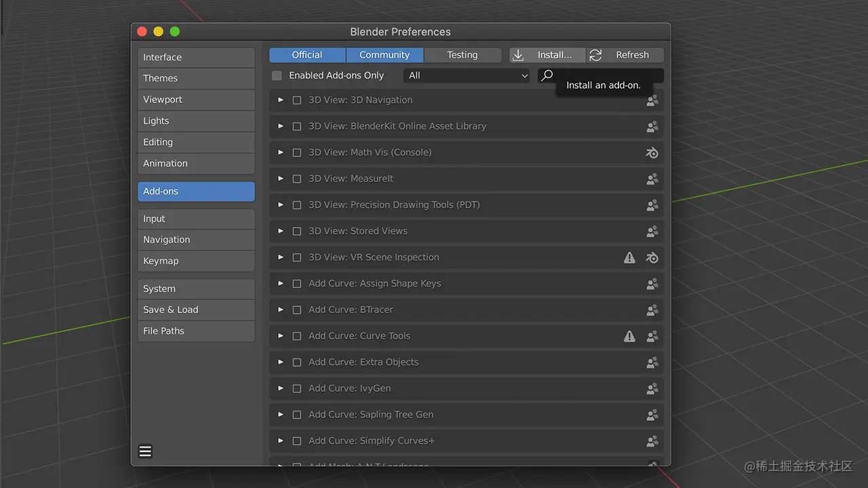
Task: Select the System section
Action: pyautogui.click(x=196, y=289)
